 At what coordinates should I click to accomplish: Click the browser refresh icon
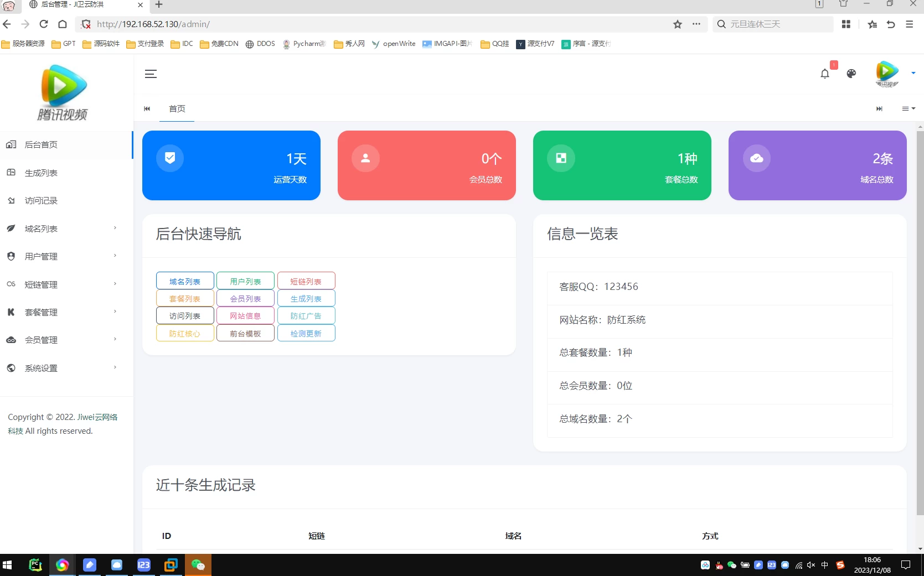pos(43,24)
